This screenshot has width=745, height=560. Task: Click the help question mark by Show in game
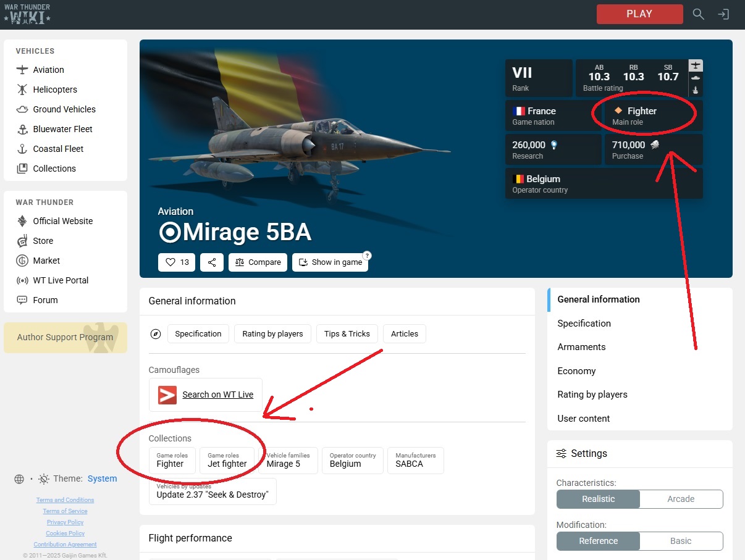tap(367, 255)
